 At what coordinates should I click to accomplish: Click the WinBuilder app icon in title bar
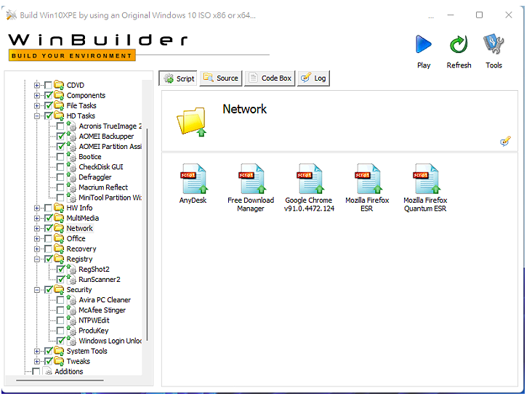[11, 15]
